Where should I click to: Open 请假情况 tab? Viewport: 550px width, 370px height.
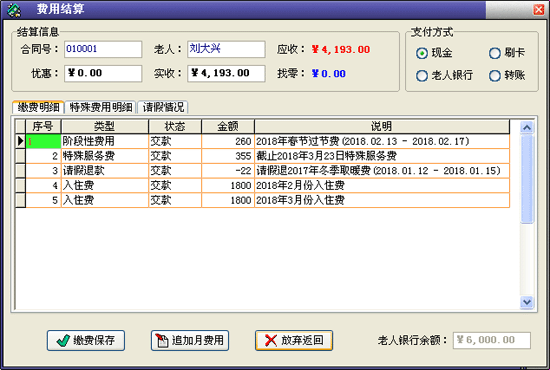(163, 107)
